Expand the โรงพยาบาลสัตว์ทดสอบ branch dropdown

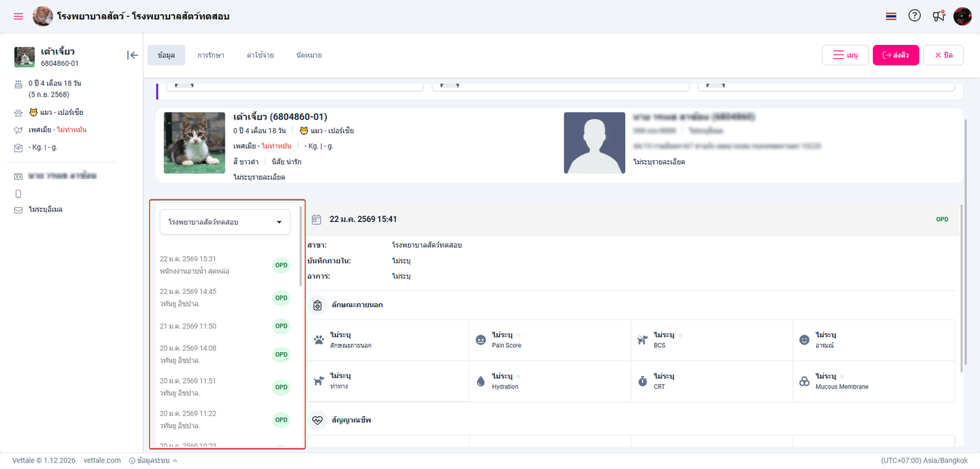click(x=225, y=222)
